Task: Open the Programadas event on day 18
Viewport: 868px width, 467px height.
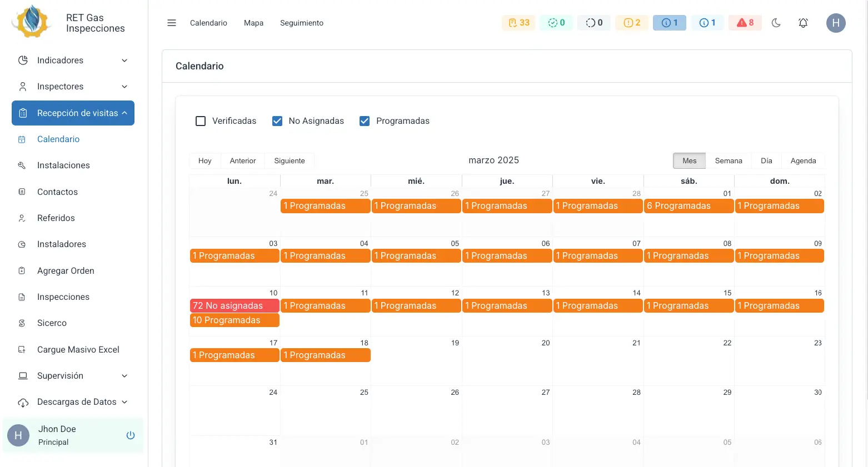Action: click(x=326, y=355)
